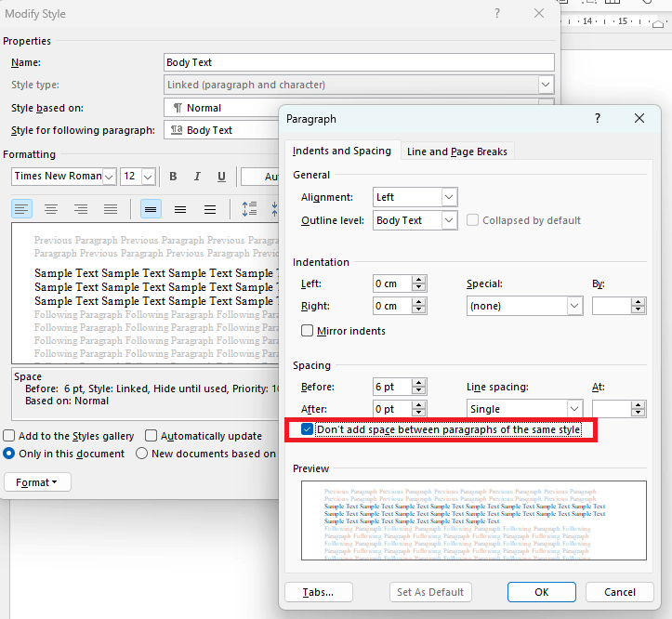The width and height of the screenshot is (672, 619).
Task: Open the Alignment dropdown
Action: [449, 197]
